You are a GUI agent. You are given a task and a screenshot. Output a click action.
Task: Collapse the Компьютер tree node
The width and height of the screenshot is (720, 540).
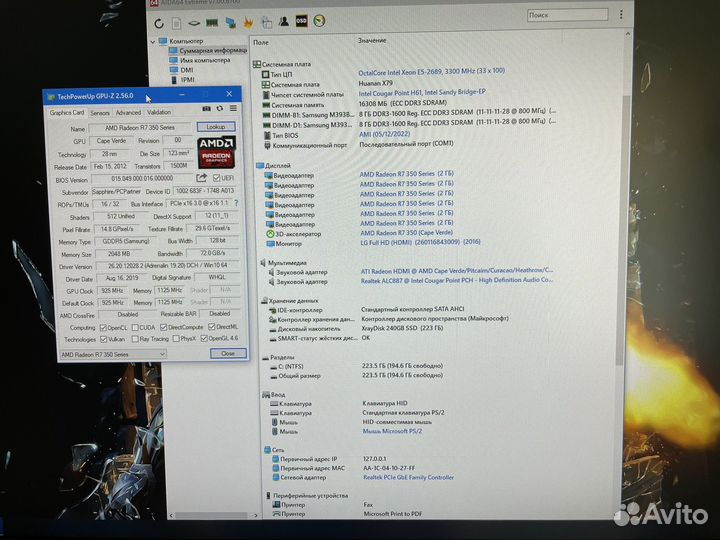[153, 41]
